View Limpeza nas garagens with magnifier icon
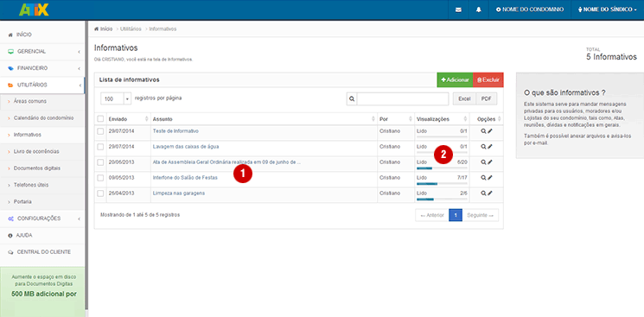This screenshot has width=644, height=317. click(x=483, y=193)
